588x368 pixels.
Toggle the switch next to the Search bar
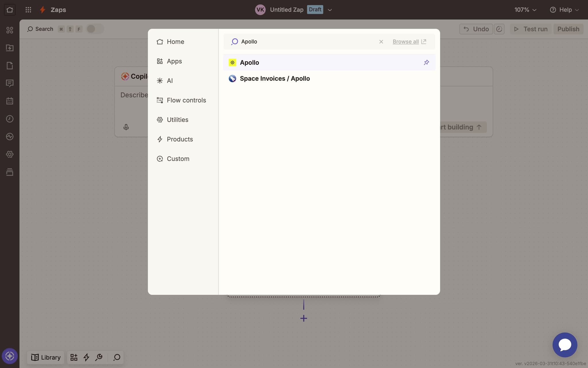pos(95,29)
